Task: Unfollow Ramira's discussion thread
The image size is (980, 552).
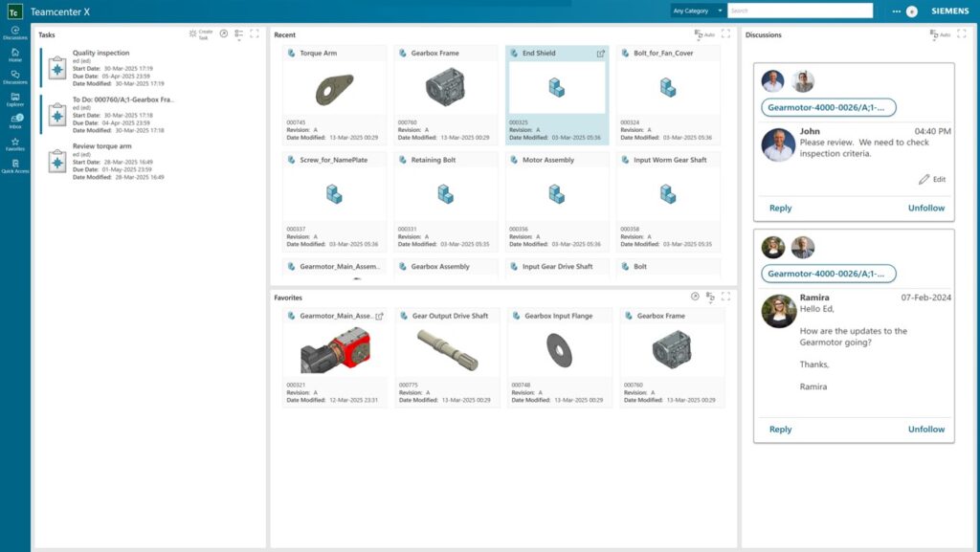Action: coord(924,429)
